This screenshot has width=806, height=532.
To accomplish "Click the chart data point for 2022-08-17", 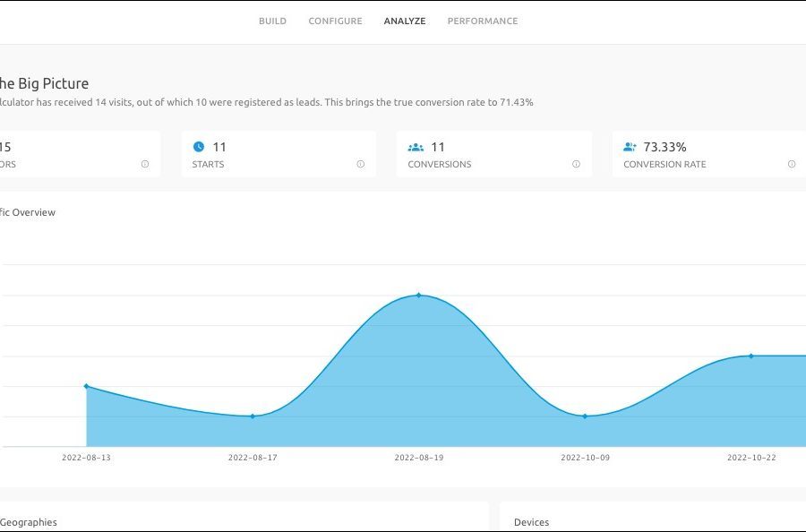I will pos(253,416).
